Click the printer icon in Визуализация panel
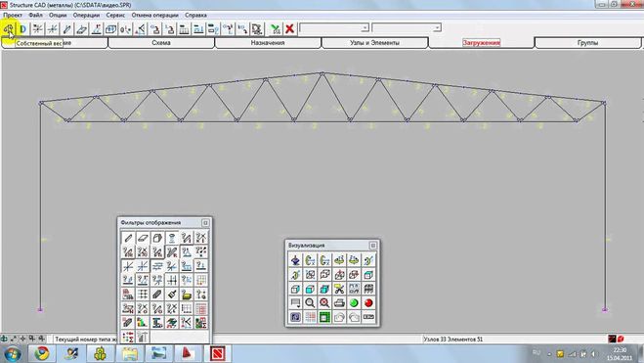This screenshot has height=363, width=644. pos(339,303)
